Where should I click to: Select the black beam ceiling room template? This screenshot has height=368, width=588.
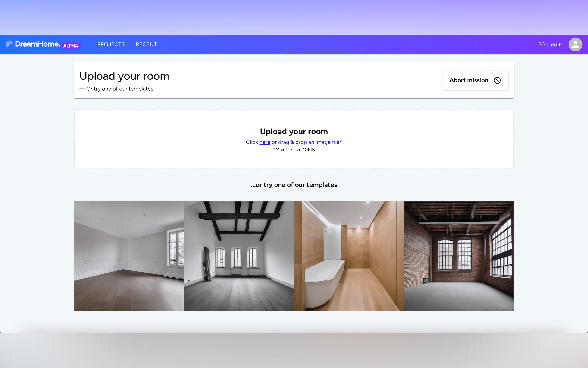(239, 256)
